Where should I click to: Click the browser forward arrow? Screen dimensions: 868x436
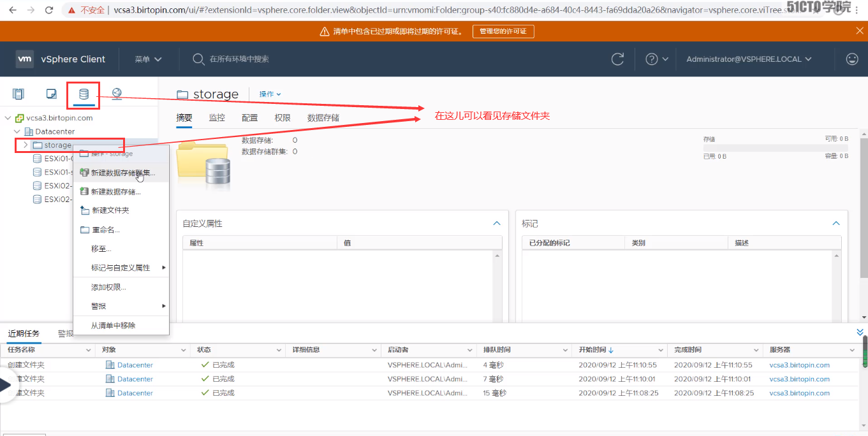point(31,10)
